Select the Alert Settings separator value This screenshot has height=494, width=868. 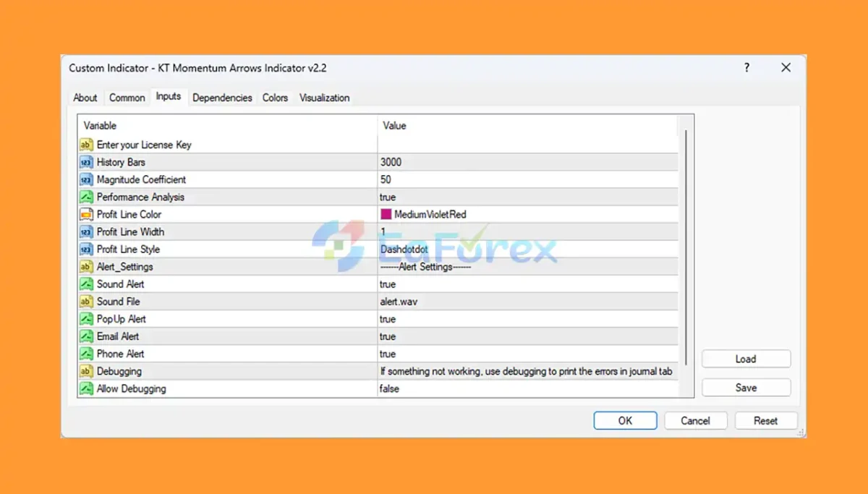coord(426,266)
